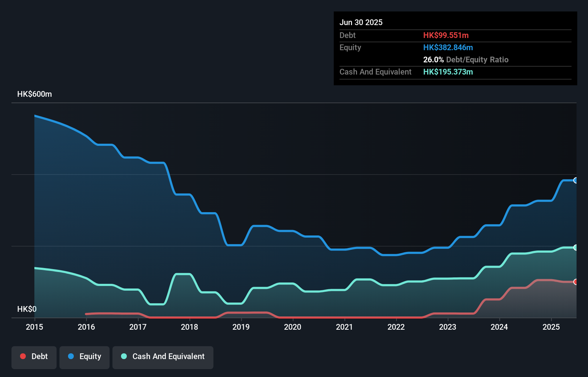
Task: Click the teal Cash And Equivalent legend dot
Action: click(124, 356)
